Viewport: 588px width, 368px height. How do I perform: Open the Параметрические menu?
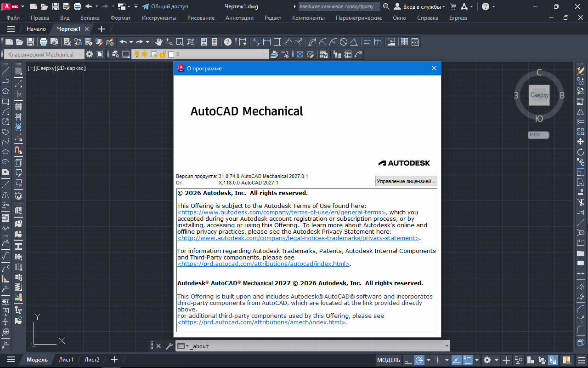point(358,18)
